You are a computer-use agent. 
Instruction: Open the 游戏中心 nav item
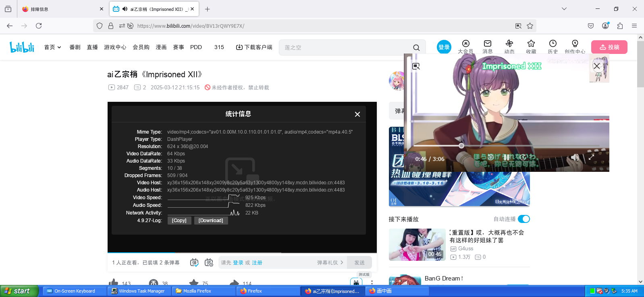click(115, 47)
